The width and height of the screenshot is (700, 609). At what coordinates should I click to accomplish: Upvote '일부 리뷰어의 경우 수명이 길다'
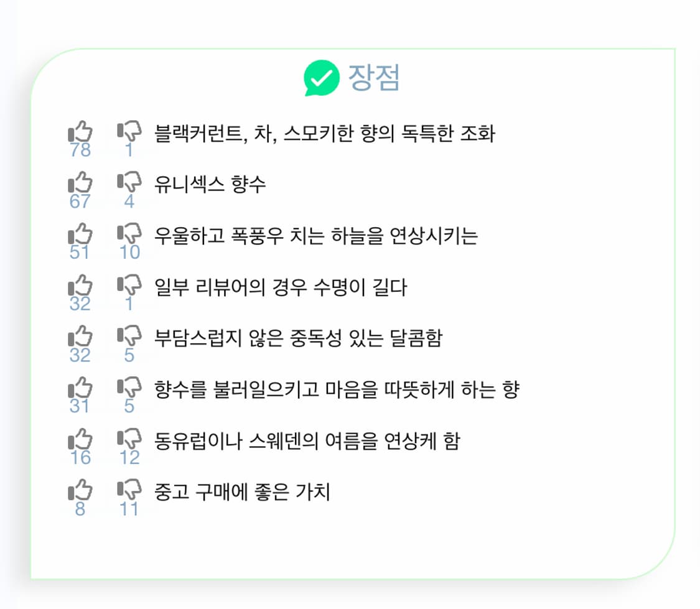80,286
